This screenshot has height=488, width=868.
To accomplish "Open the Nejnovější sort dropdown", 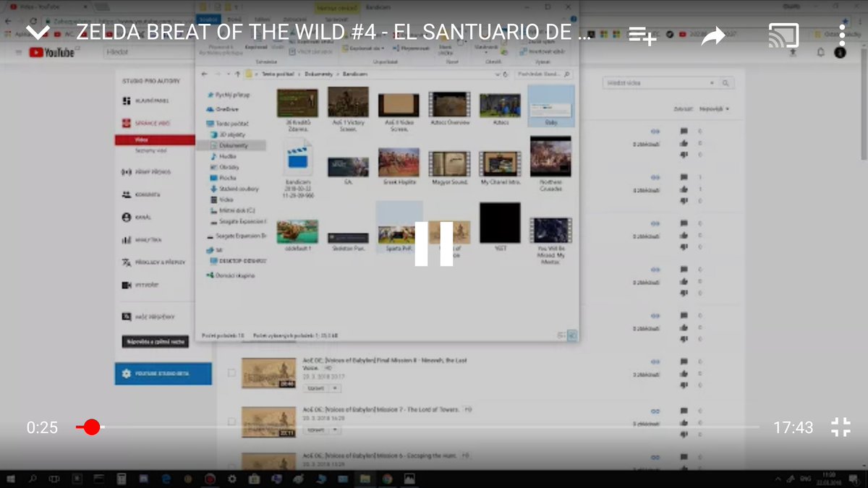I will (x=714, y=109).
